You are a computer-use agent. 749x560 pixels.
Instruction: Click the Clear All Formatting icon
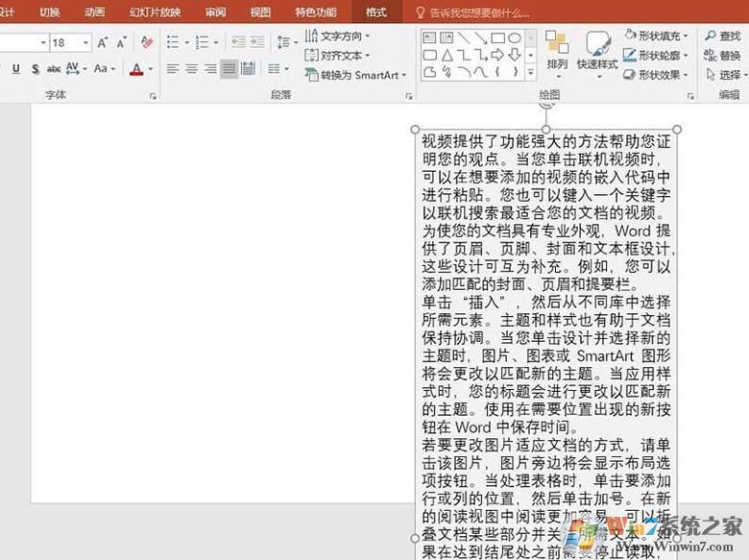click(147, 42)
